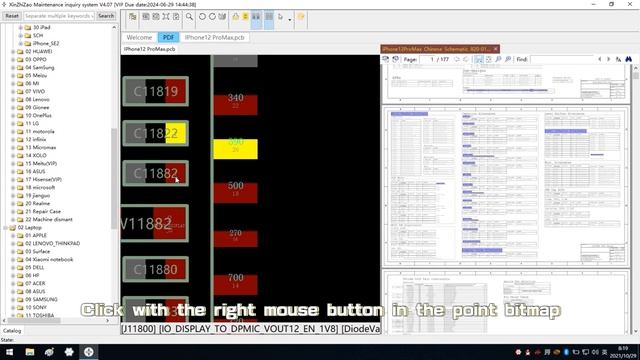Screen dimensions: 640x360
Task: Expand the 05 DELL folder
Action: (13, 267)
